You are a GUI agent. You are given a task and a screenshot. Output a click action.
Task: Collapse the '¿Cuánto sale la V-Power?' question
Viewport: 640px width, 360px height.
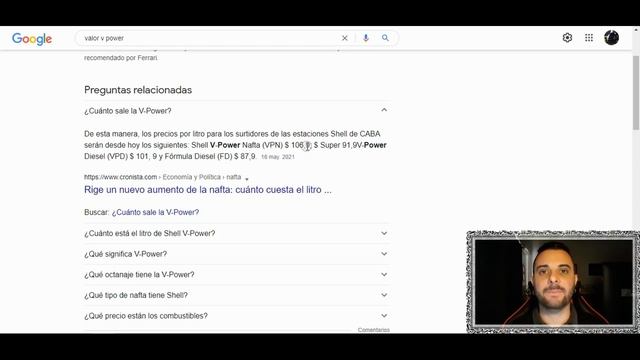(x=237, y=111)
